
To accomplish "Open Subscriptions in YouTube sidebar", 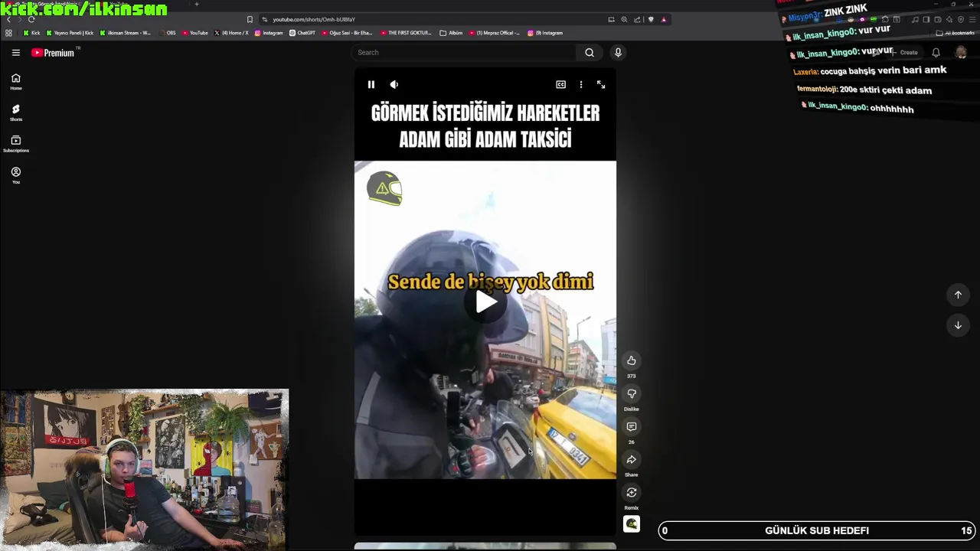I will (x=15, y=144).
